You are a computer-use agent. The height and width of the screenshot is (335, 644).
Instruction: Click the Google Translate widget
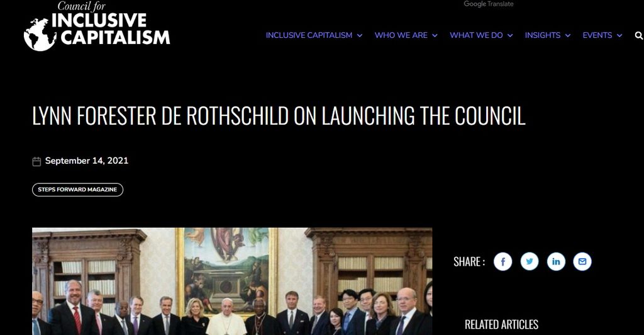pos(488,4)
